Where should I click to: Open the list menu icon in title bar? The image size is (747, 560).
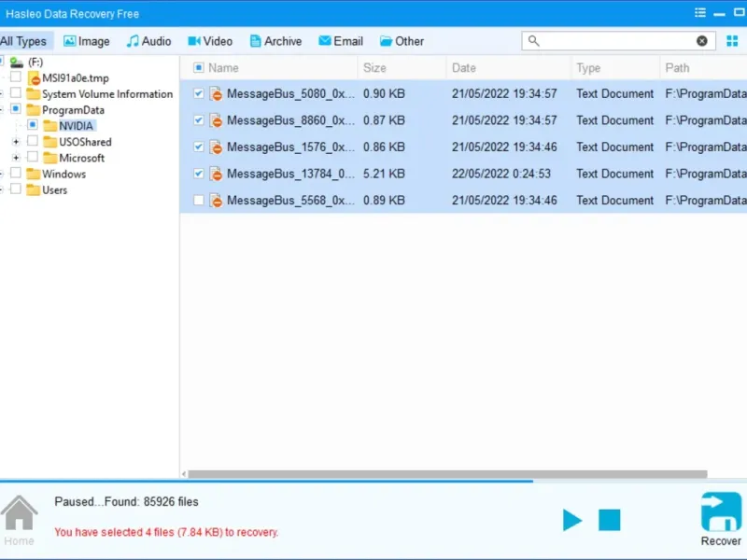tap(699, 13)
